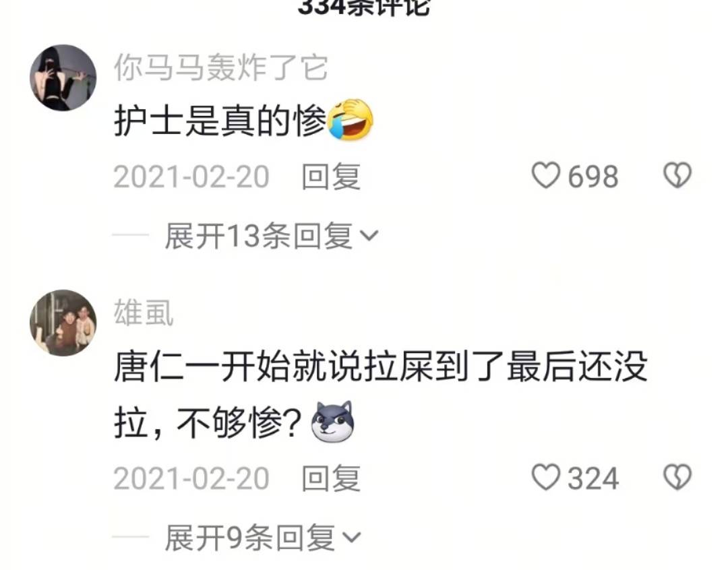The width and height of the screenshot is (728, 570).
Task: Expand 展开9条回复 replies
Action: pos(263,538)
